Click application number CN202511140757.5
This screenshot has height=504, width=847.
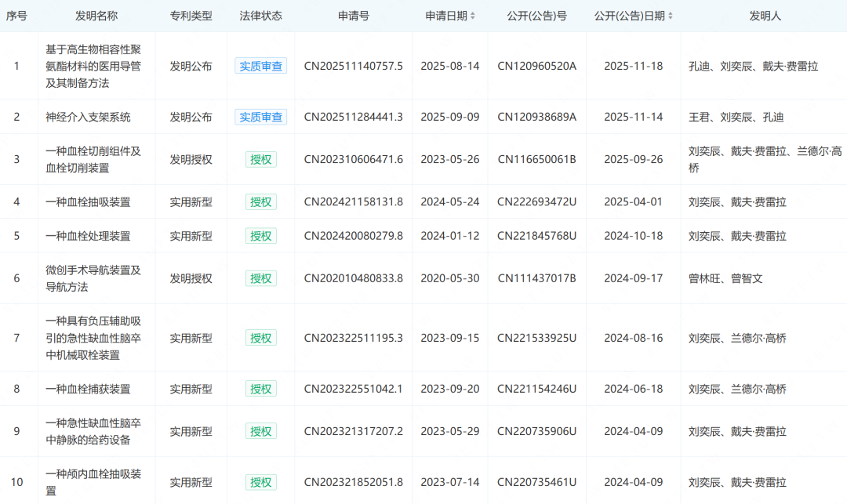[353, 66]
